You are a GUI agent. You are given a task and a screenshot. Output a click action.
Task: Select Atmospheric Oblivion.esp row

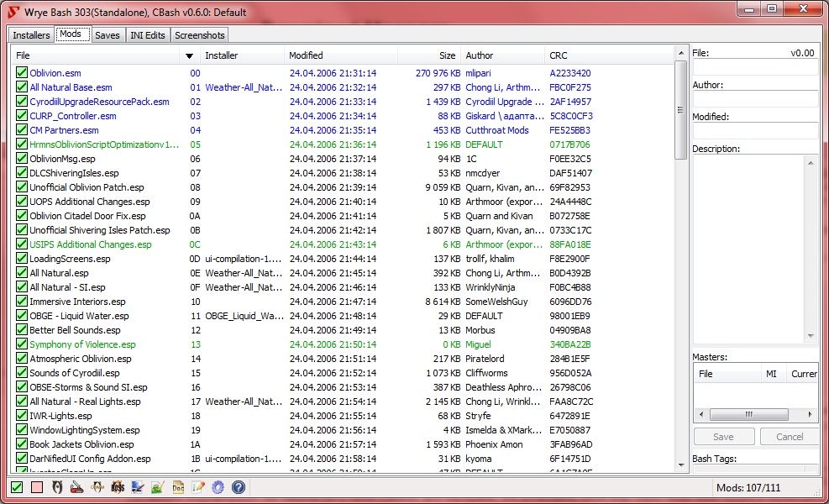click(x=343, y=358)
